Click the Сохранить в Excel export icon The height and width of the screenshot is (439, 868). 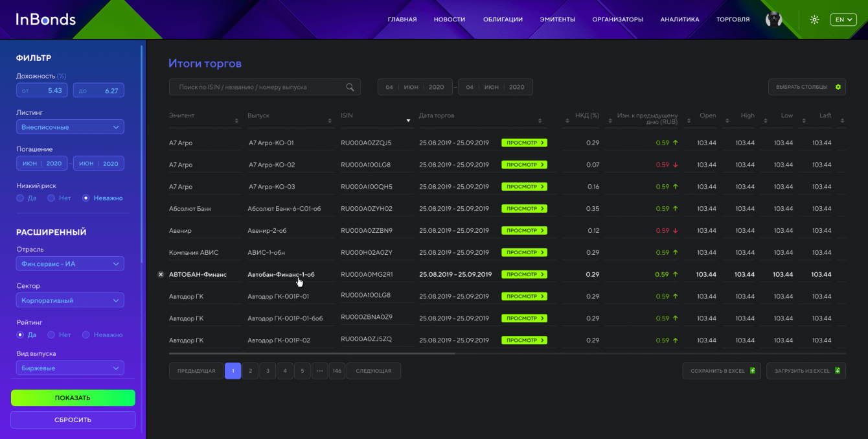tap(752, 371)
